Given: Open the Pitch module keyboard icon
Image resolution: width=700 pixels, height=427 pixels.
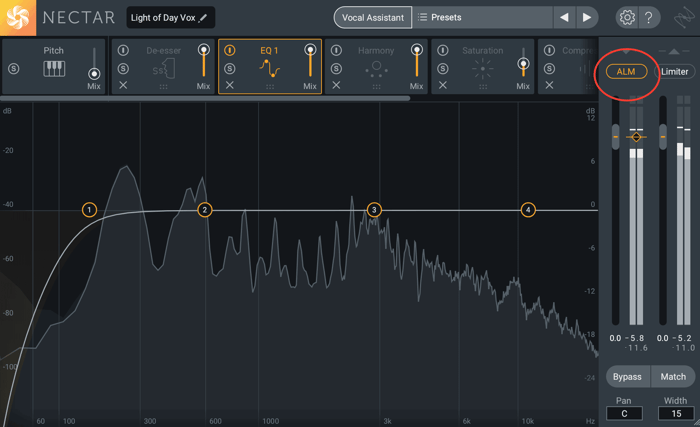Looking at the screenshot, I should pyautogui.click(x=54, y=69).
